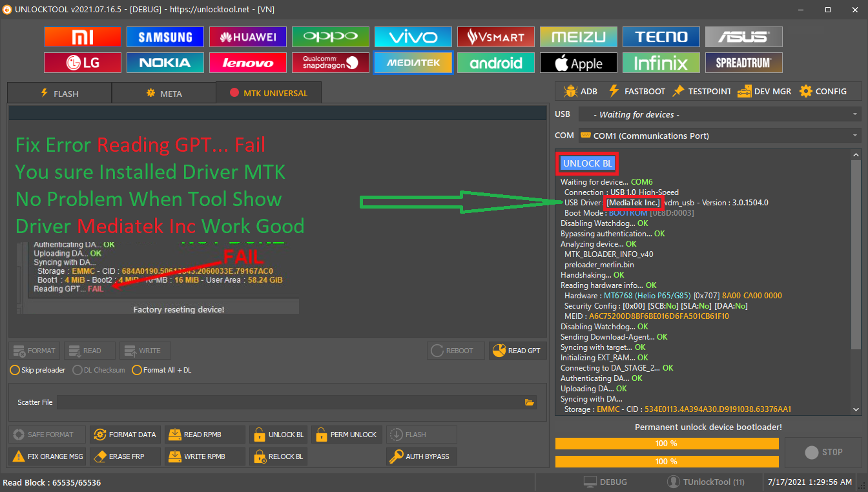Click the WRITE button
Image resolution: width=868 pixels, height=492 pixels.
(145, 351)
